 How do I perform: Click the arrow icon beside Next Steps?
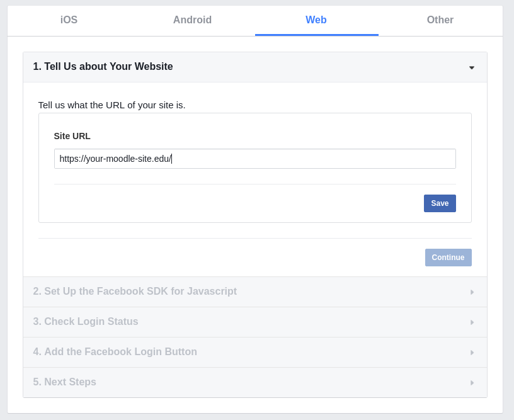pyautogui.click(x=472, y=383)
